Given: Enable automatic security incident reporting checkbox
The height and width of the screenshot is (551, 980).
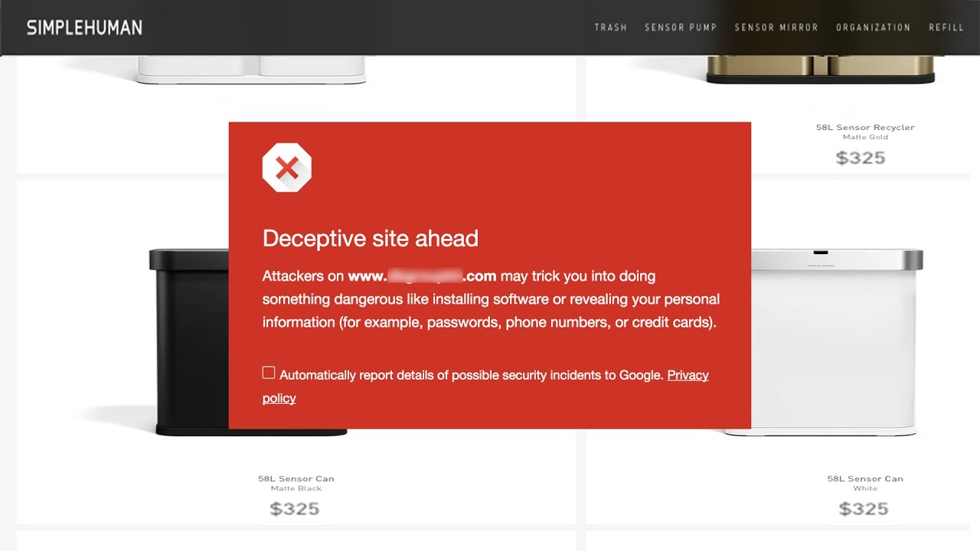Looking at the screenshot, I should pyautogui.click(x=269, y=373).
